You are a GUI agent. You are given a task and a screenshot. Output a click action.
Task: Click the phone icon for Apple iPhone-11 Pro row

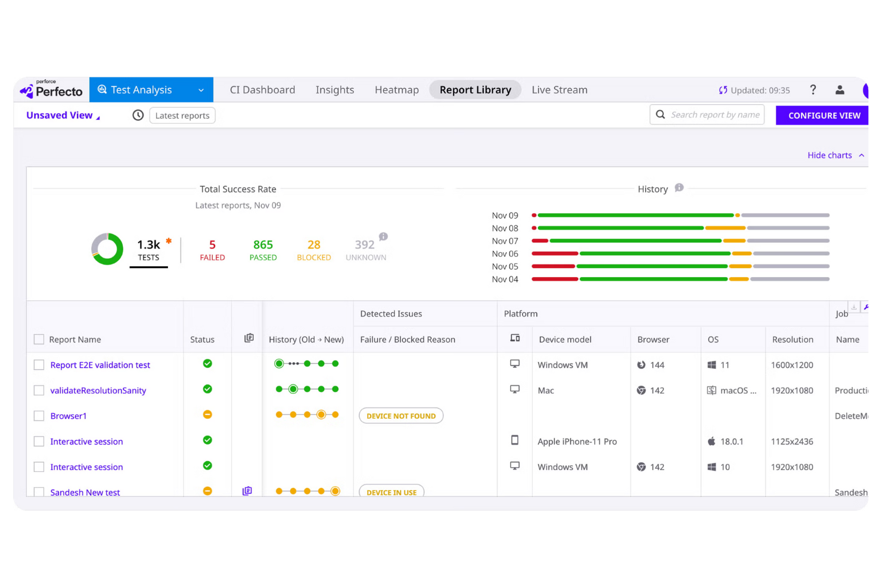(514, 440)
